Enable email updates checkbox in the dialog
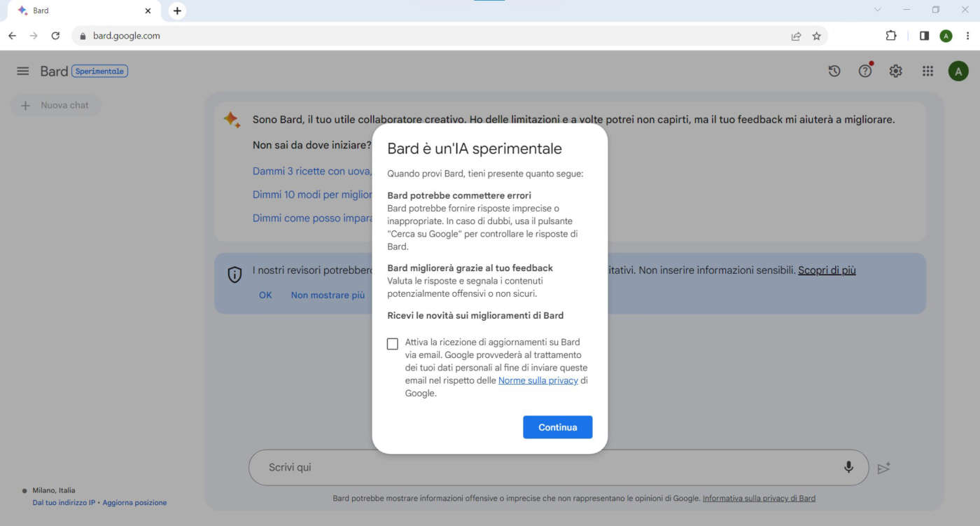Image resolution: width=980 pixels, height=526 pixels. [x=392, y=343]
